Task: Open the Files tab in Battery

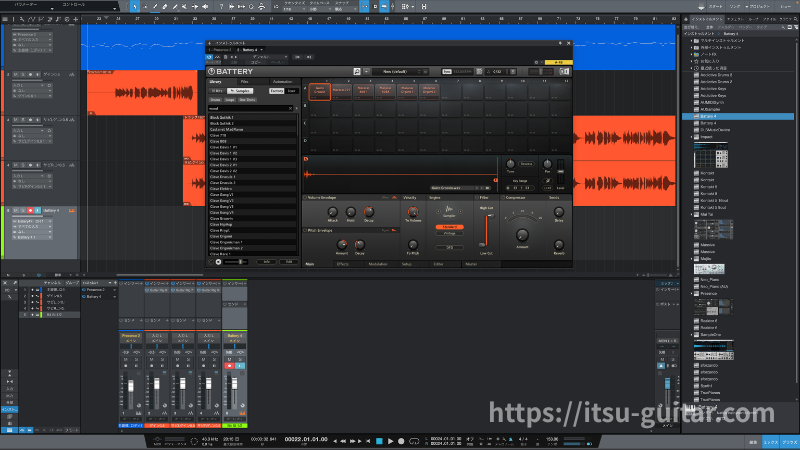Action: tap(245, 82)
